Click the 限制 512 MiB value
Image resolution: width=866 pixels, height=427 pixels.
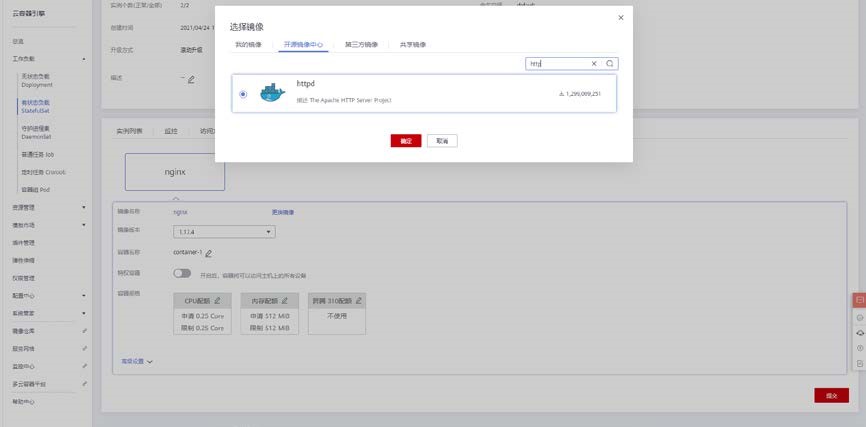pyautogui.click(x=270, y=328)
